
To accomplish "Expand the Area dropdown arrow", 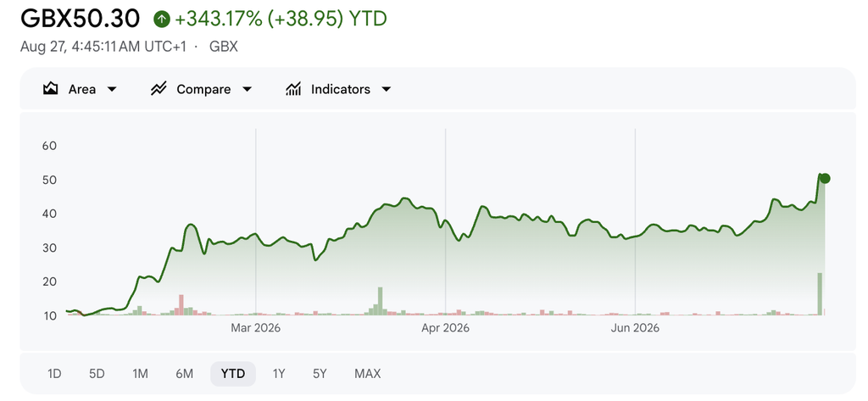I will pos(112,89).
